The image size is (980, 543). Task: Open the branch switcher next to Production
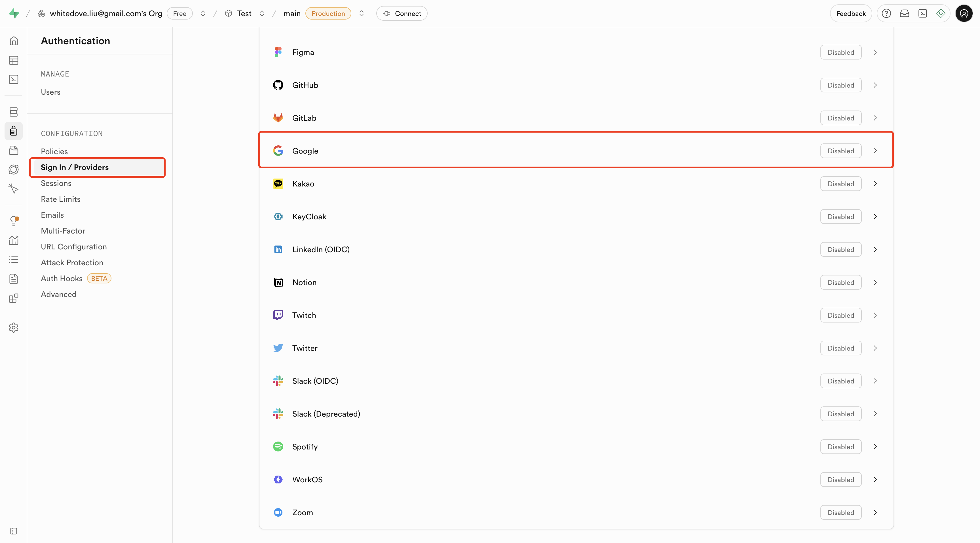362,14
